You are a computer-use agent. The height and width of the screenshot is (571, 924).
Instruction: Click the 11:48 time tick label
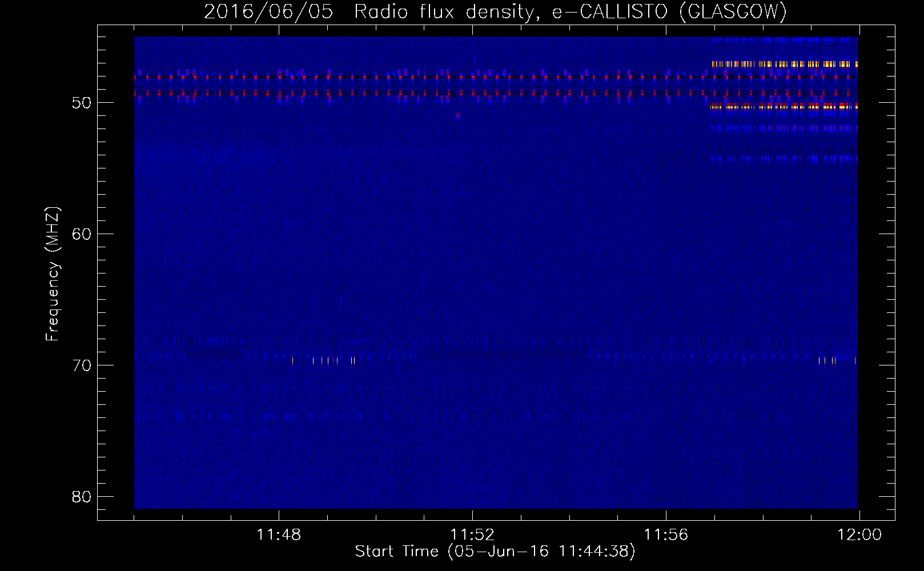click(279, 535)
